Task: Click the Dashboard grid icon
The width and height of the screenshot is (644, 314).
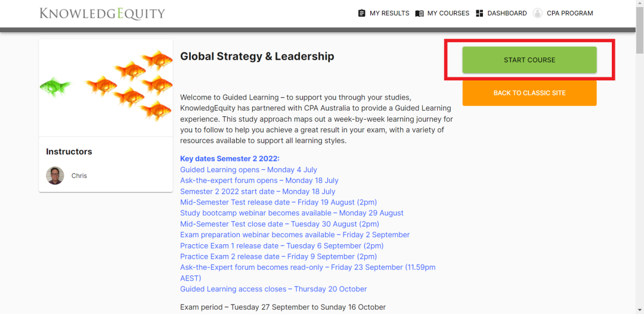Action: 479,13
